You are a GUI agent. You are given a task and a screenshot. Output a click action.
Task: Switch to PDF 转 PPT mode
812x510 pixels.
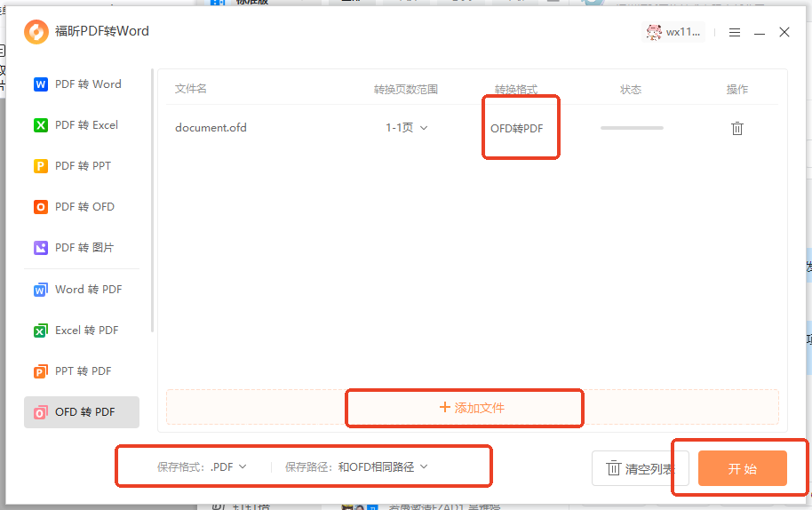82,165
